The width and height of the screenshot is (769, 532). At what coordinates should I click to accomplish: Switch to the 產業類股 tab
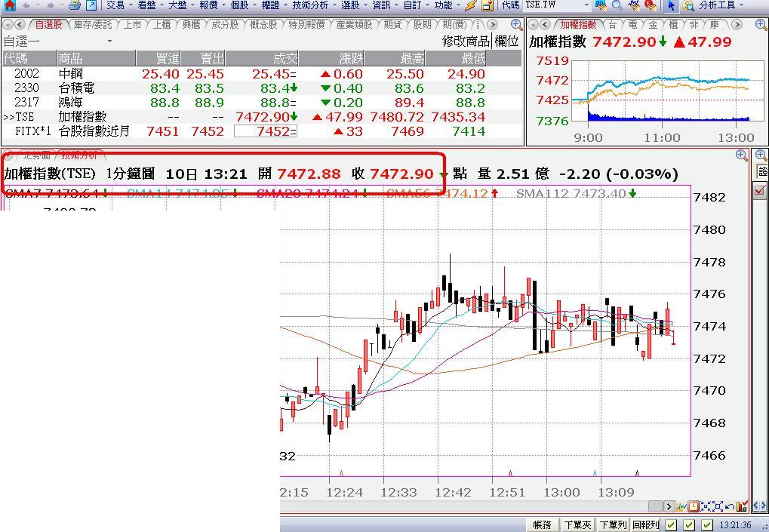354,24
